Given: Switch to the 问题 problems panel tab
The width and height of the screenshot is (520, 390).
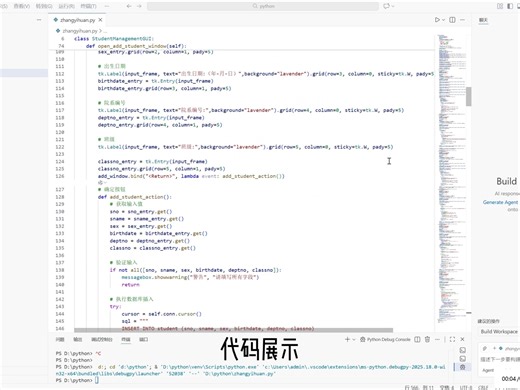Looking at the screenshot, I should click(60, 339).
